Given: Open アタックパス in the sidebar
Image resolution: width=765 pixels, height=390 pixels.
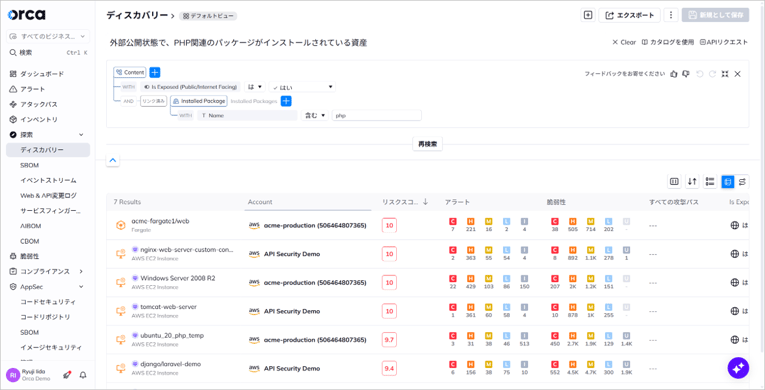Looking at the screenshot, I should (x=39, y=104).
